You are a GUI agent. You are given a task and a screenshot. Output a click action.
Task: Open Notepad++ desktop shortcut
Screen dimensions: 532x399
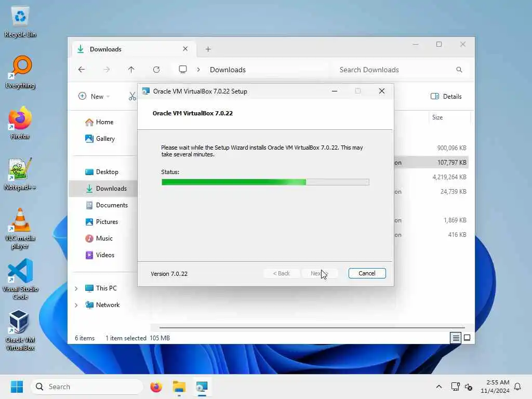[x=20, y=174]
